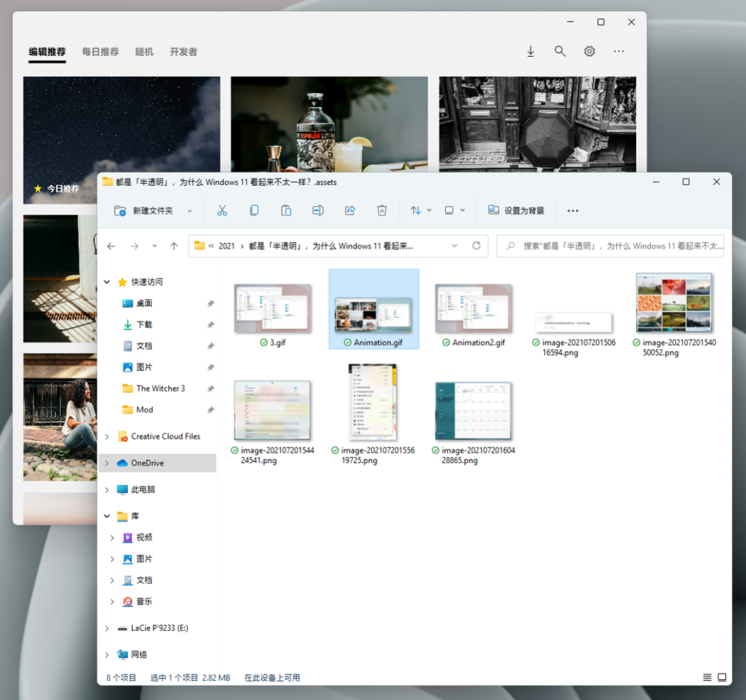The image size is (746, 700).
Task: Open the sort options dropdown
Action: [x=420, y=210]
